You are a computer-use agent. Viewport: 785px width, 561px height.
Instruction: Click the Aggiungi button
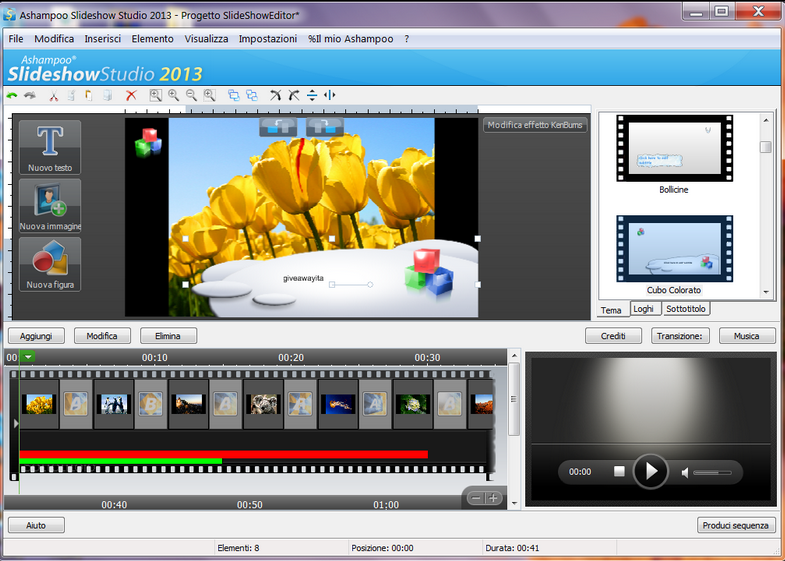pos(36,336)
